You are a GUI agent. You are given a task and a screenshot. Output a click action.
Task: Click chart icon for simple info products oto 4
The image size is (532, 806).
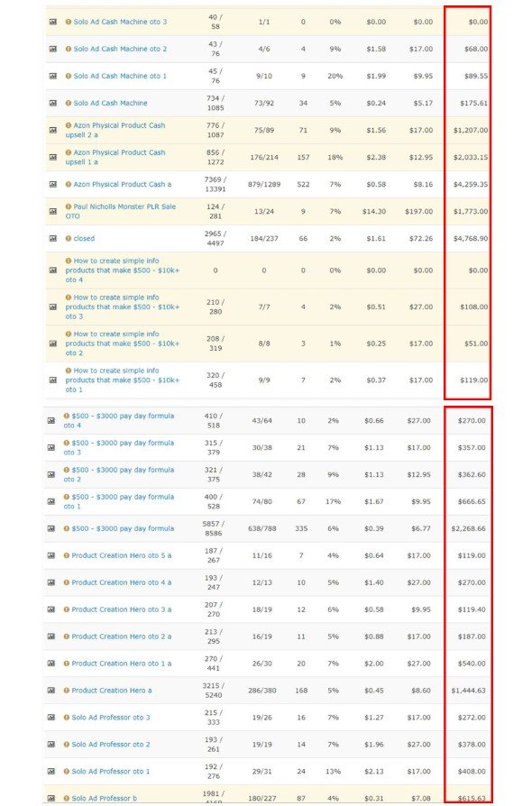53,270
